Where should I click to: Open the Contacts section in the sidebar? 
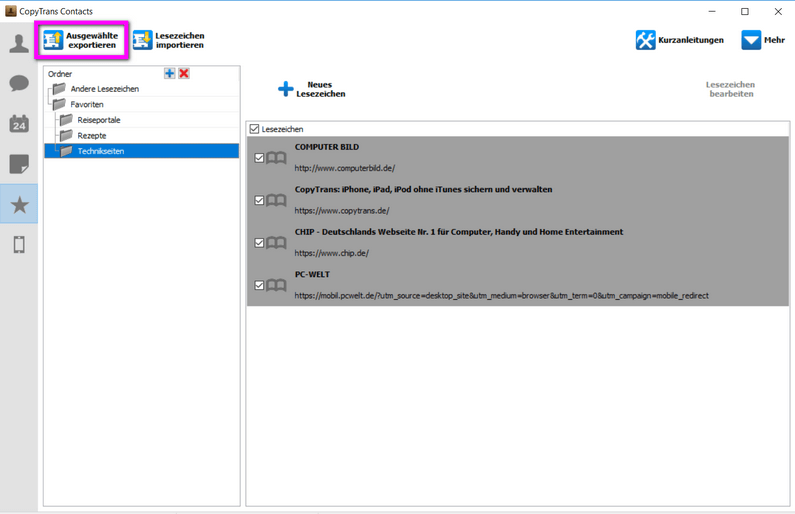click(x=19, y=44)
